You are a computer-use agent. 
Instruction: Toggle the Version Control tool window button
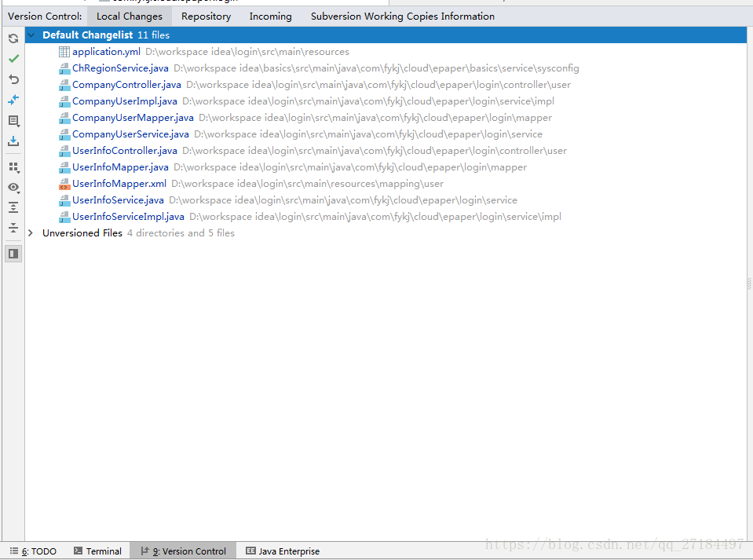coord(183,551)
